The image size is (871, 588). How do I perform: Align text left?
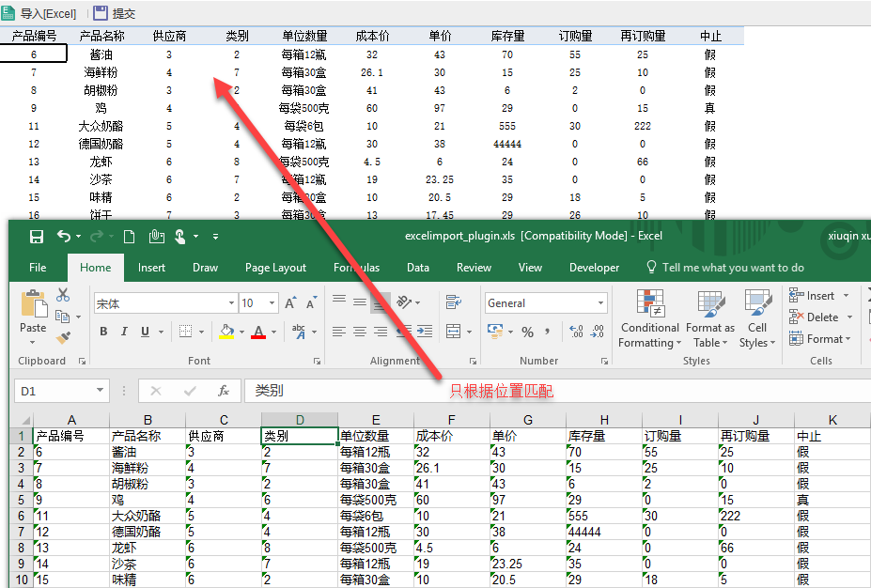(339, 332)
